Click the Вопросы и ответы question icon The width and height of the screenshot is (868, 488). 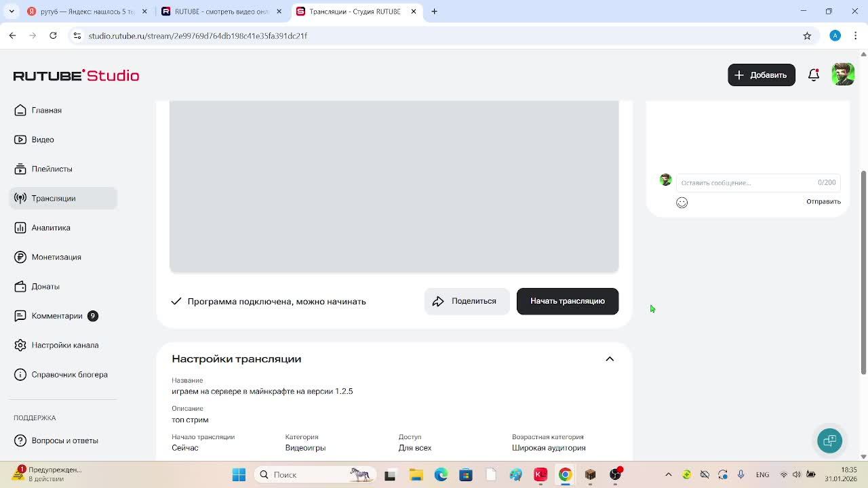coord(20,441)
